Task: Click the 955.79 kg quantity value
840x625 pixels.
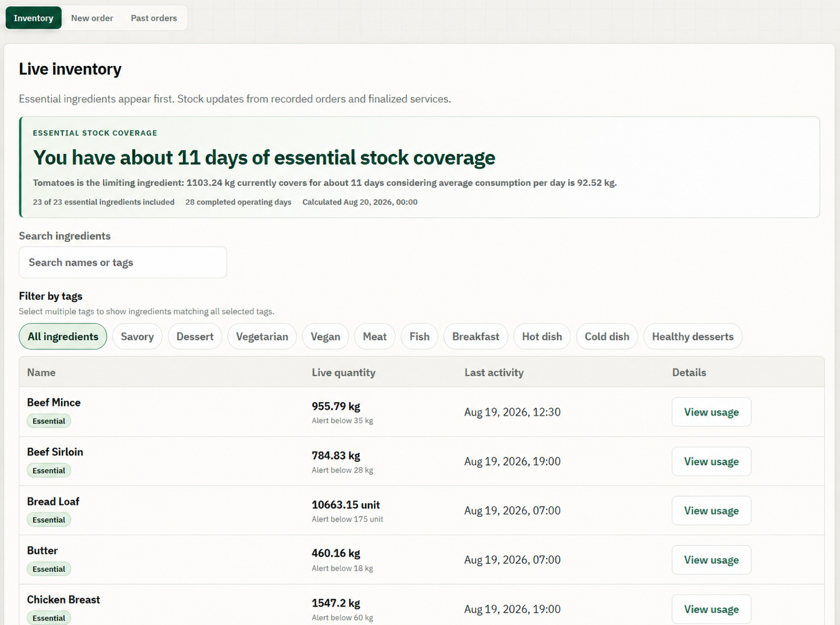Action: click(x=336, y=406)
